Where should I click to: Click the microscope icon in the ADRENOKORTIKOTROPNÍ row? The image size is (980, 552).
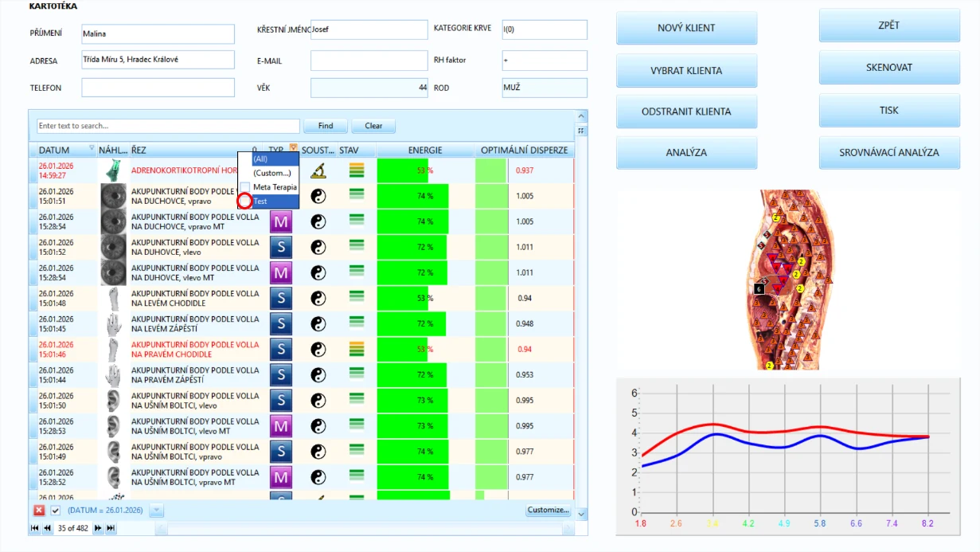pyautogui.click(x=318, y=170)
